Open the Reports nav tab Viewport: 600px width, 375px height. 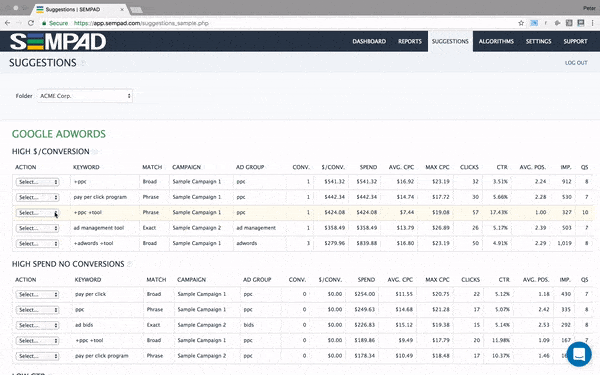coord(409,41)
